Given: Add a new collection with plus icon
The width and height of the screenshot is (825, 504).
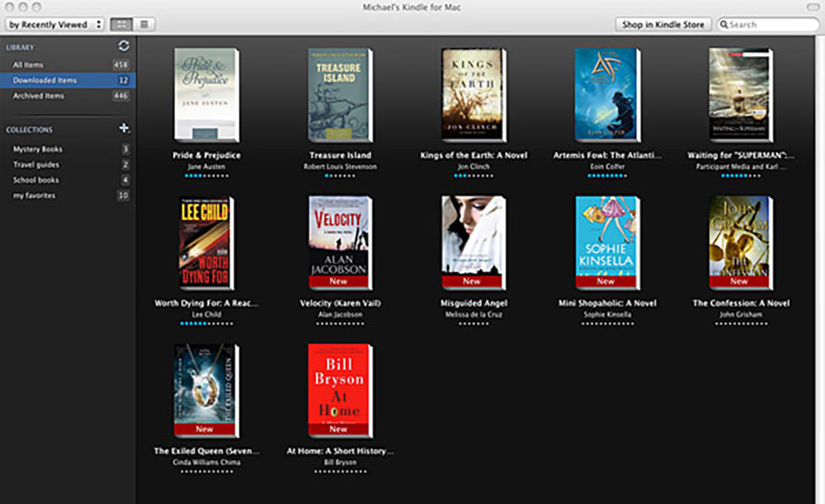Looking at the screenshot, I should 124,128.
